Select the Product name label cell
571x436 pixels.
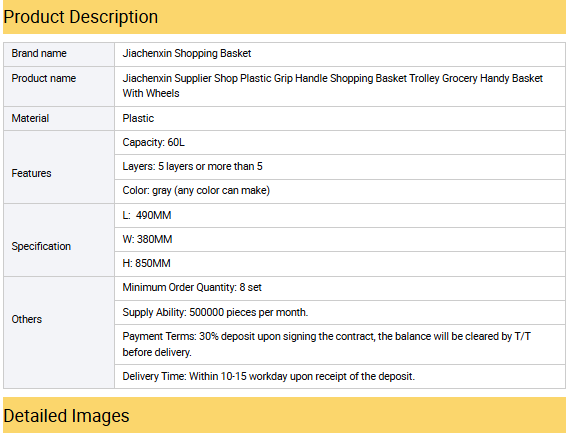(59, 86)
